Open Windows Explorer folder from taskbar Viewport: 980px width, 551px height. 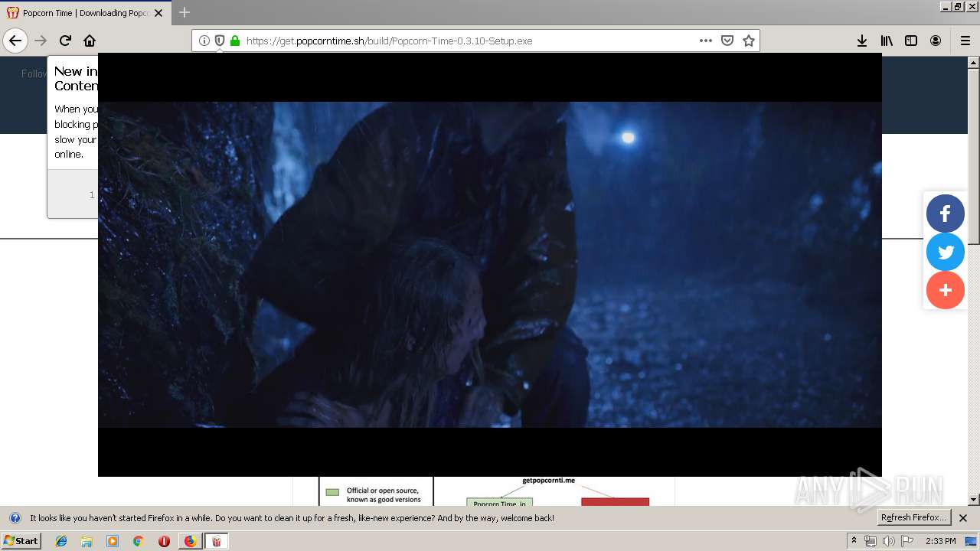click(87, 541)
